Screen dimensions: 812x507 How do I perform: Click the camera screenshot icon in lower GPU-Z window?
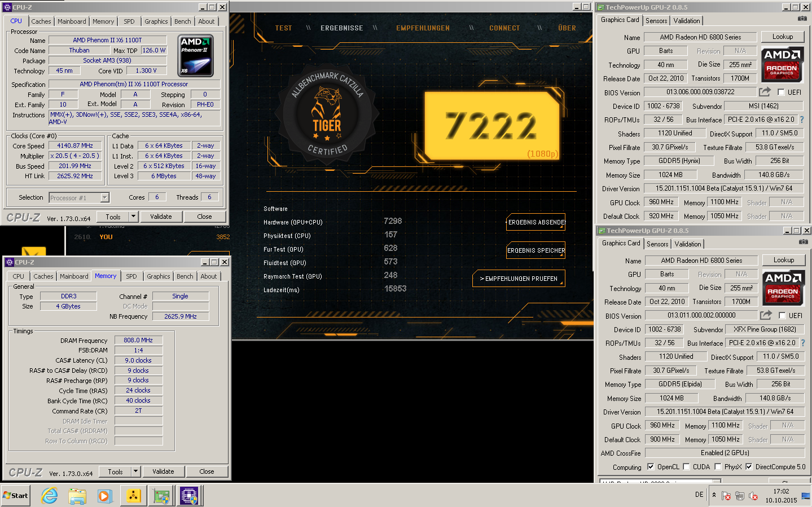pyautogui.click(x=803, y=242)
